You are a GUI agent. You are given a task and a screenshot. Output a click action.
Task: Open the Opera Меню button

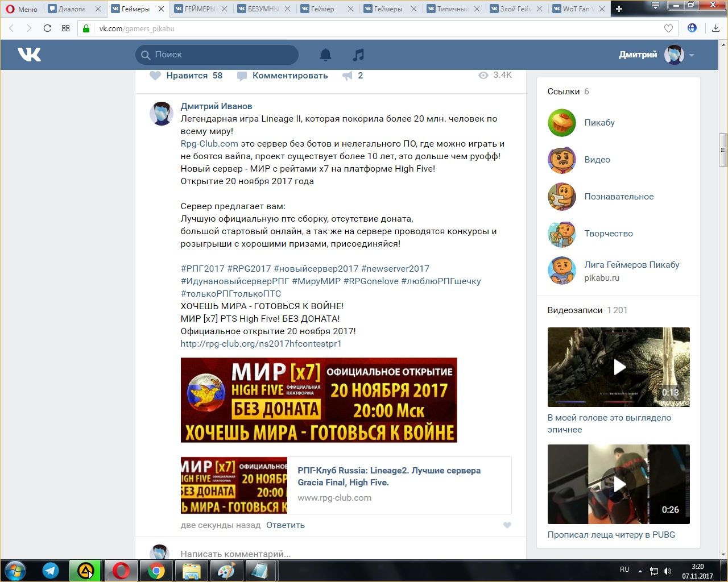[x=22, y=9]
